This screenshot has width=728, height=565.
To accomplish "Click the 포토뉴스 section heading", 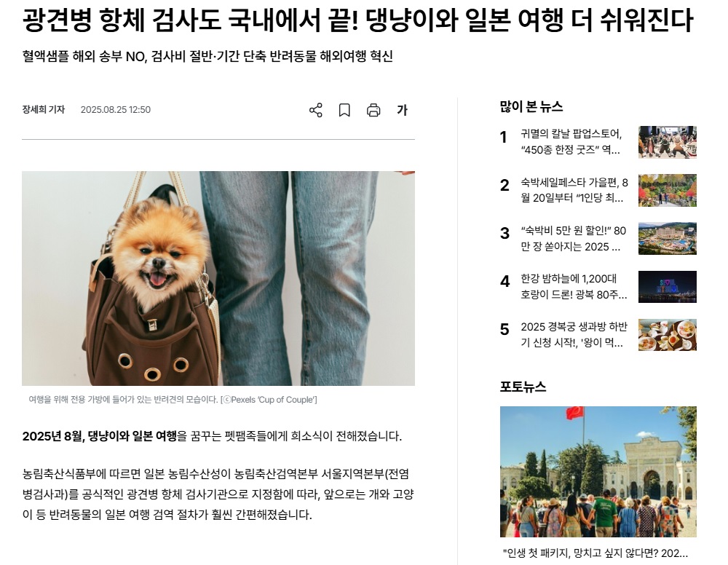I will 523,387.
